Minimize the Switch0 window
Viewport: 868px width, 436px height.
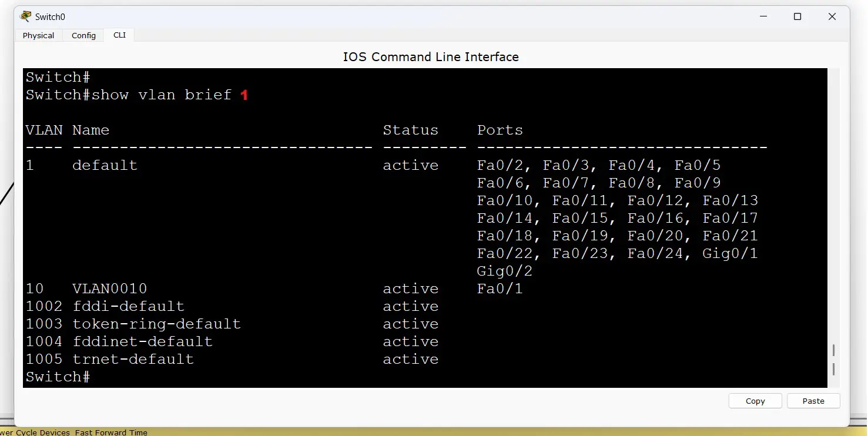click(762, 16)
